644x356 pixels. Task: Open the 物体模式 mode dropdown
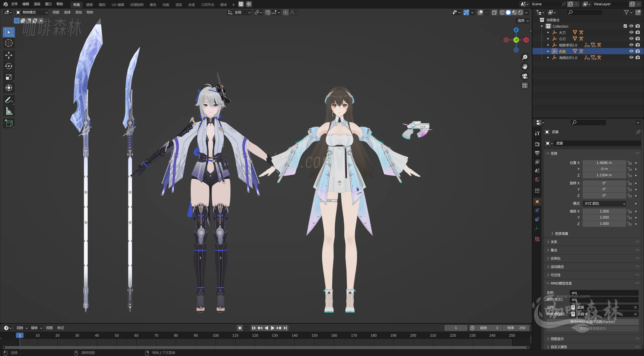click(x=32, y=12)
